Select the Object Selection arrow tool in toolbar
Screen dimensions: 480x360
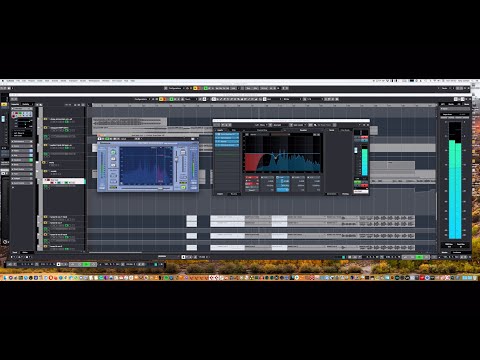point(214,99)
